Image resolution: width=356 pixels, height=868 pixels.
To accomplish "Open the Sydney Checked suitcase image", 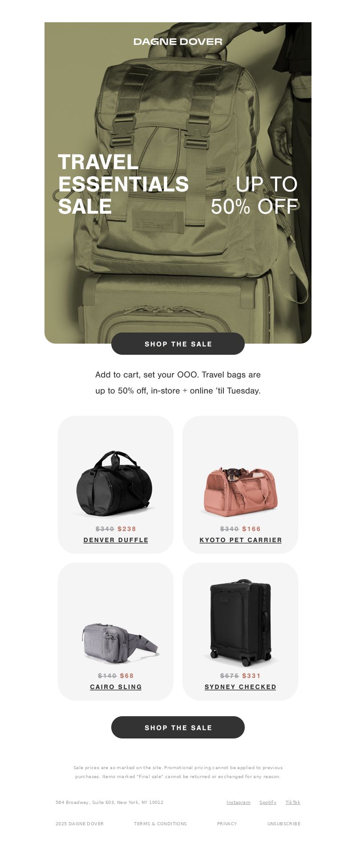I will coord(240,623).
